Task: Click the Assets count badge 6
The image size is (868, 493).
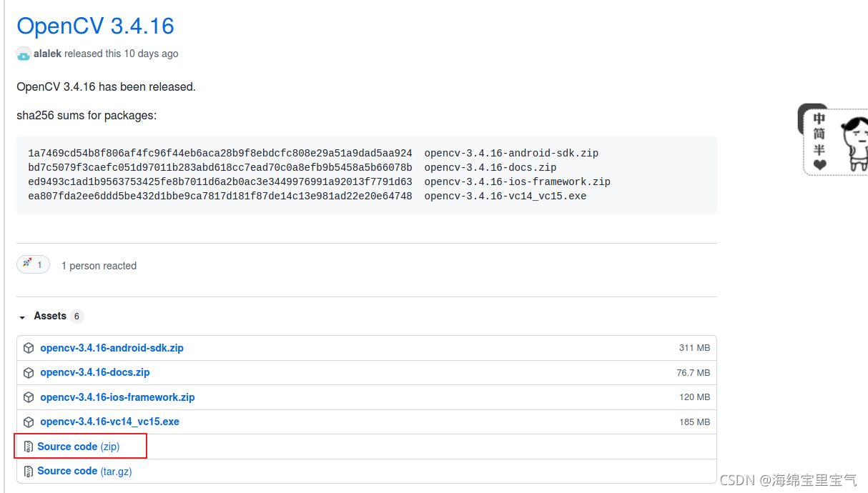Action: point(77,316)
